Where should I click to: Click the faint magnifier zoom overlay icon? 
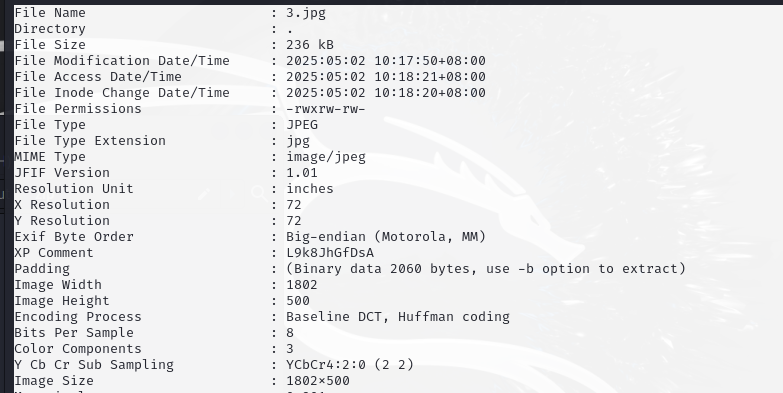pos(260,193)
